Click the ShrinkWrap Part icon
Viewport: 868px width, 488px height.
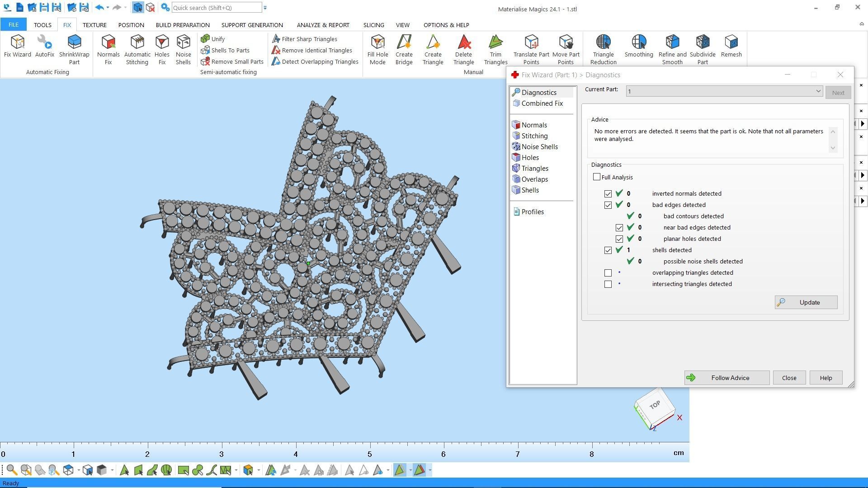[x=74, y=49]
